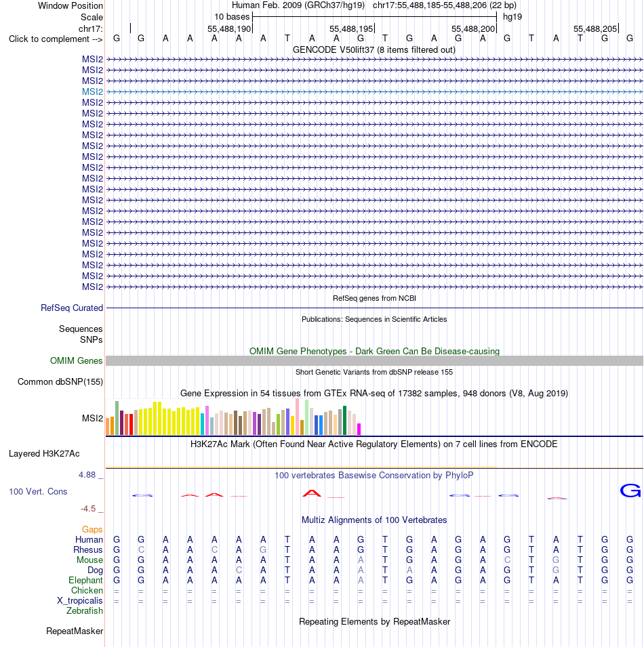Click the 55,488,200 ruler position label
This screenshot has width=644, height=647.
[x=473, y=29]
